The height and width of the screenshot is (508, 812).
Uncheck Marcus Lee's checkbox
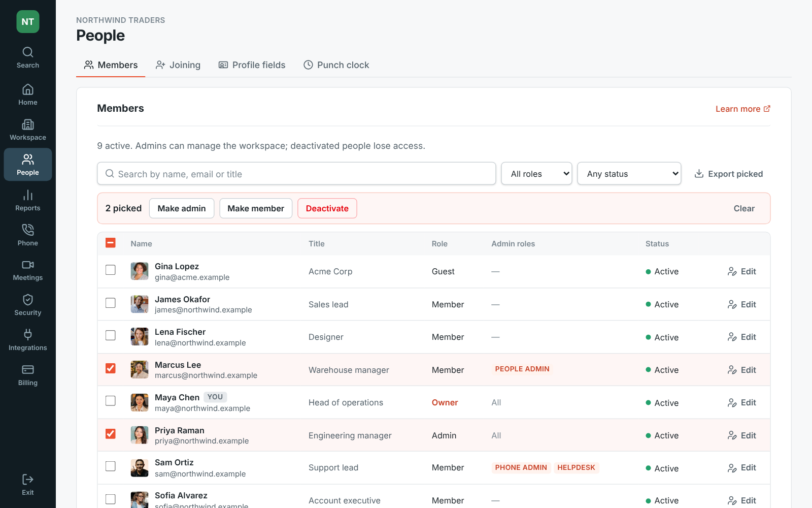[111, 368]
